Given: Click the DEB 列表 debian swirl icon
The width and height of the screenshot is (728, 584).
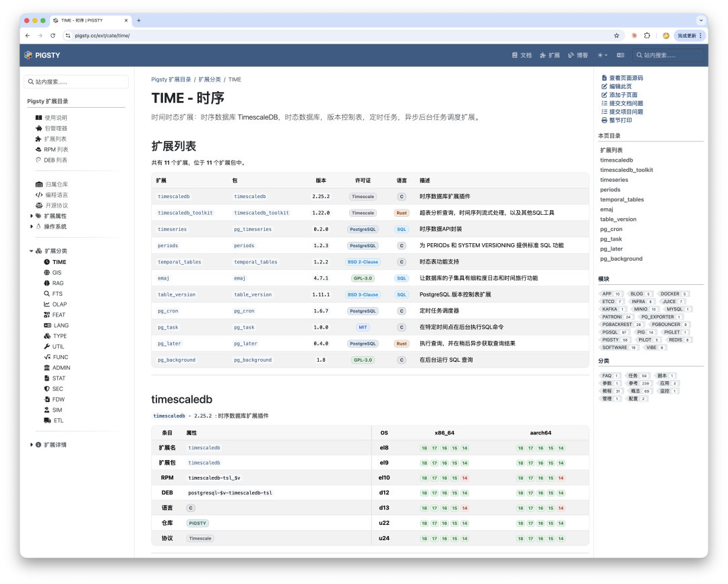Looking at the screenshot, I should [38, 160].
